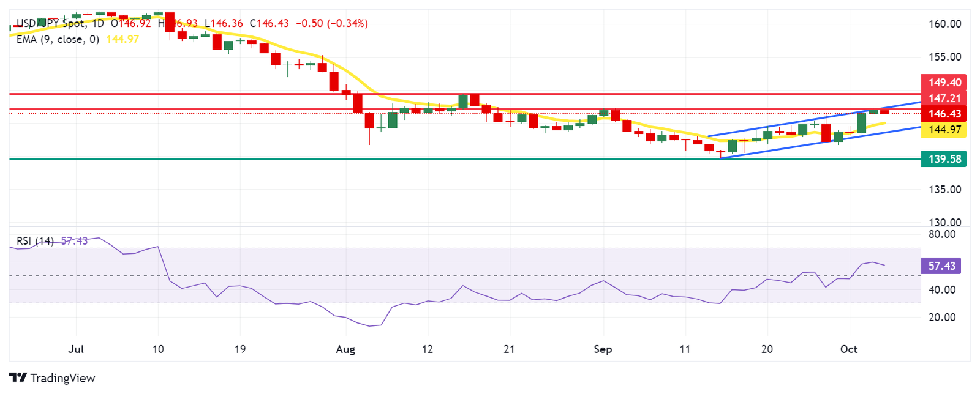
Task: Click the red 147.21 price label
Action: pyautogui.click(x=944, y=98)
